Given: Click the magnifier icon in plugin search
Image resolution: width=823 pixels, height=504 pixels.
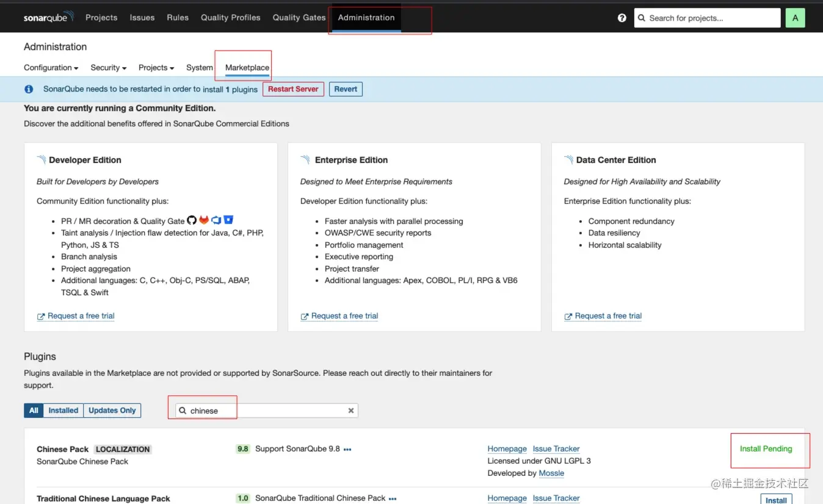Looking at the screenshot, I should point(183,411).
